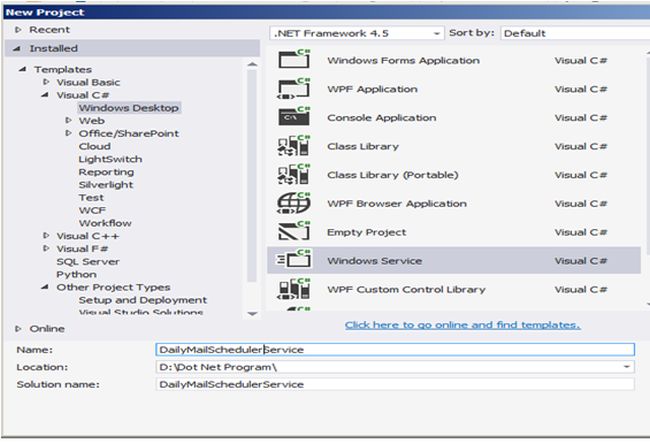Select Setup and Deployment tree item
The height and width of the screenshot is (444, 650).
click(143, 300)
